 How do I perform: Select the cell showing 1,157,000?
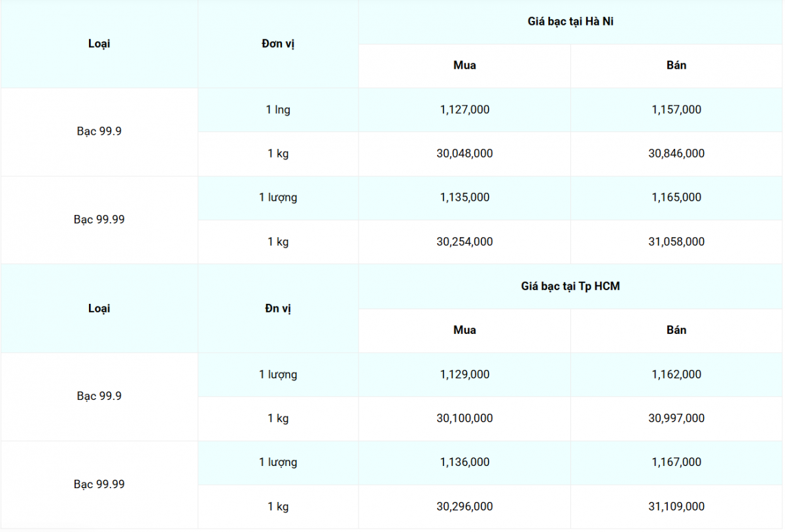click(x=676, y=110)
